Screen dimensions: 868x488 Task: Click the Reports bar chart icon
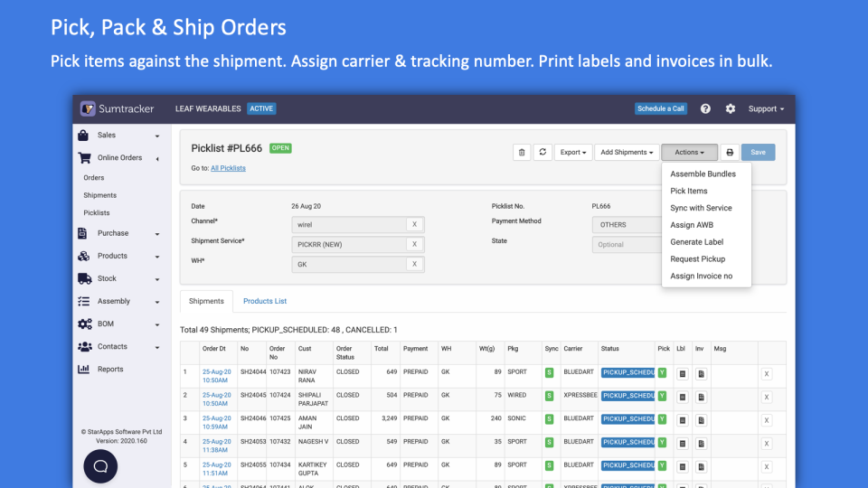point(83,369)
